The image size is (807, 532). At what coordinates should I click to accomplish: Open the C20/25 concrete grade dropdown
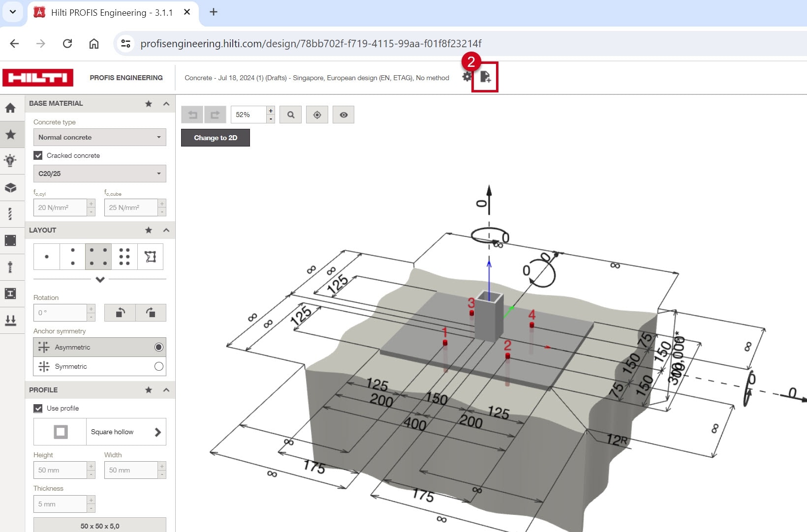click(x=99, y=174)
